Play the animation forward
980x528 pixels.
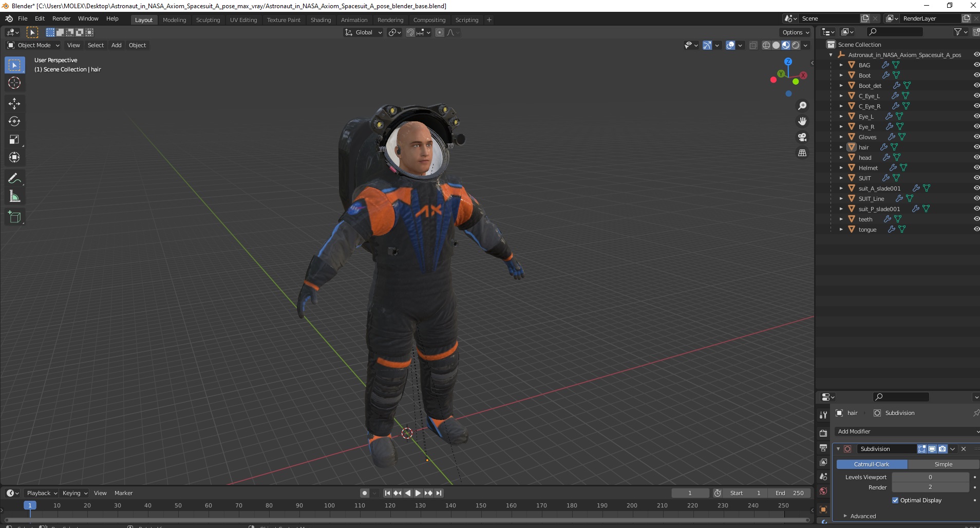pos(418,493)
